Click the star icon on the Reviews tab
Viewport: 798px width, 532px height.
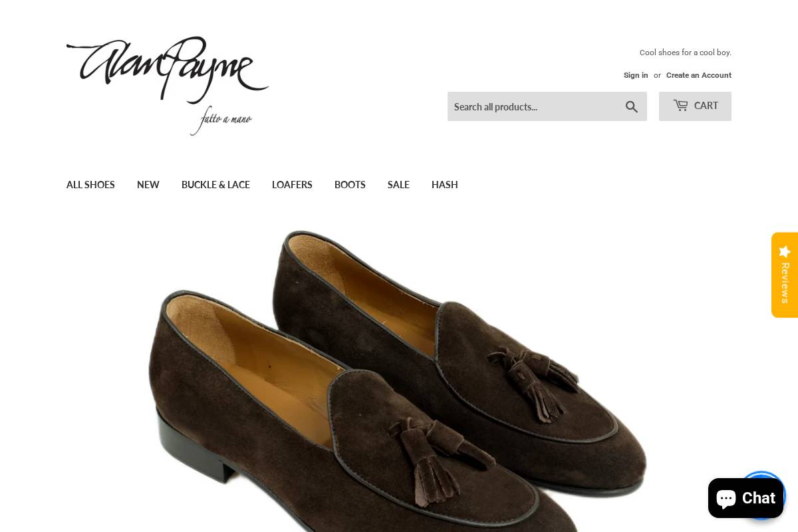(785, 251)
